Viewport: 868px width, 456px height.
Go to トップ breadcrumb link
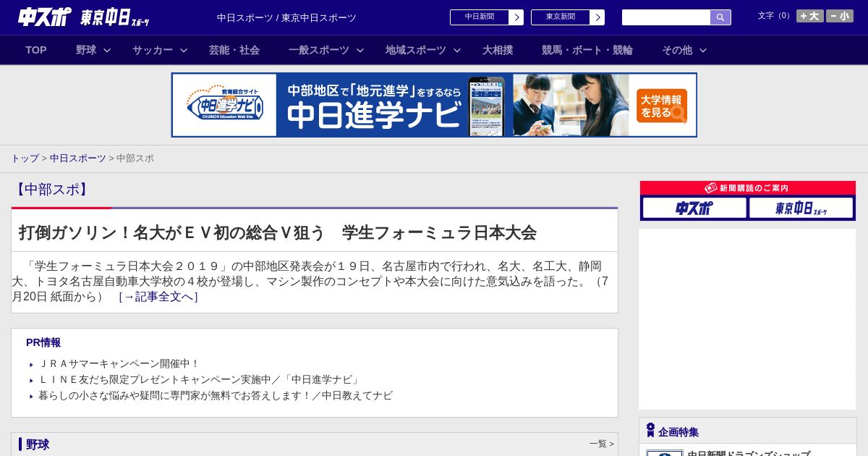(25, 158)
